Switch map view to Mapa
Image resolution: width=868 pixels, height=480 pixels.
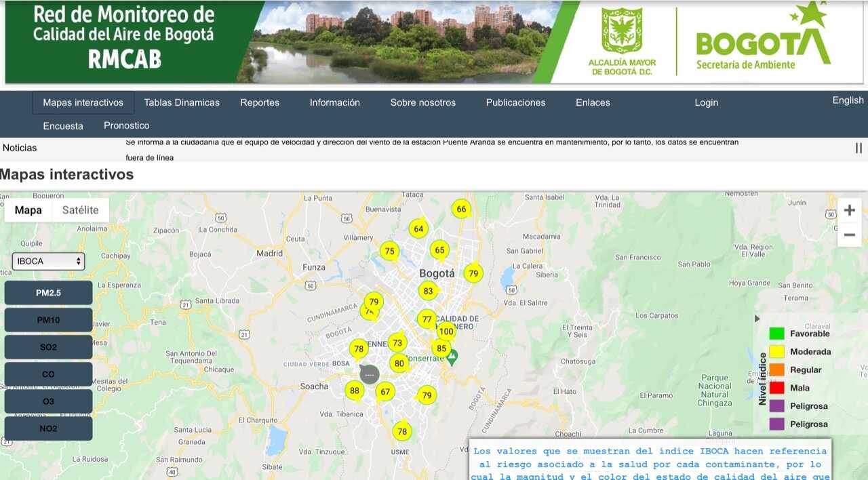pos(28,210)
